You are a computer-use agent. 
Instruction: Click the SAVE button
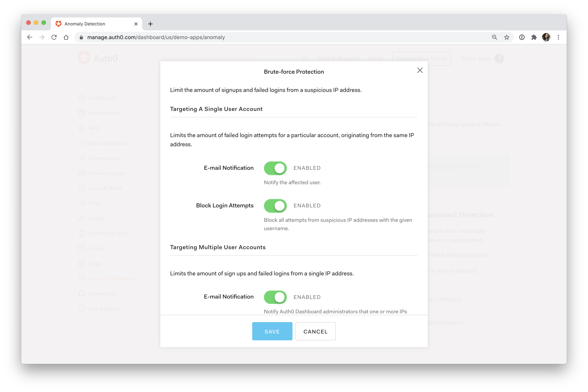pos(272,331)
